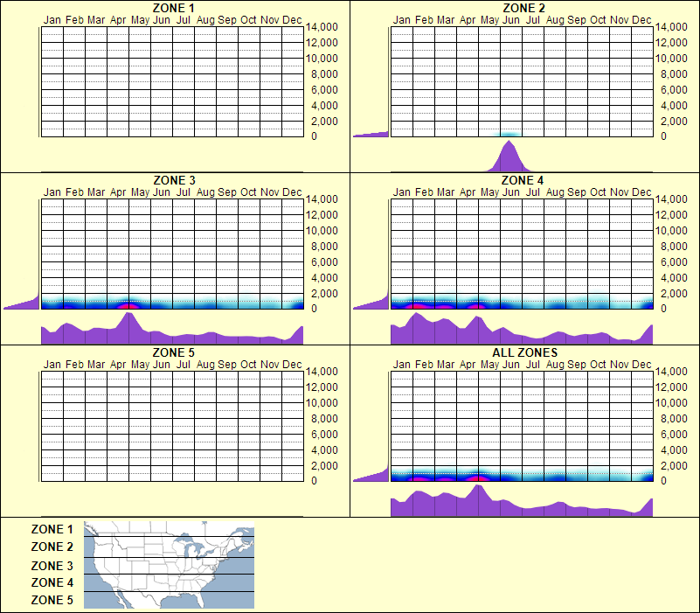The image size is (700, 613).
Task: Click 14,000 axis value in ZONE 1 chart
Action: click(322, 27)
